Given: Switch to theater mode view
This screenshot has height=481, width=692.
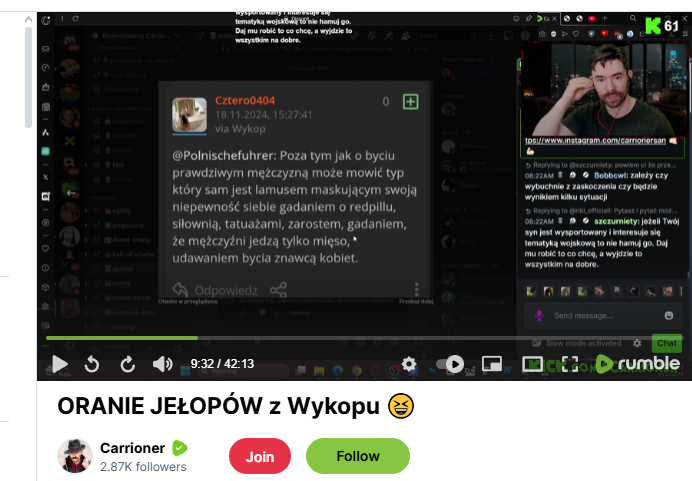Looking at the screenshot, I should [x=531, y=364].
